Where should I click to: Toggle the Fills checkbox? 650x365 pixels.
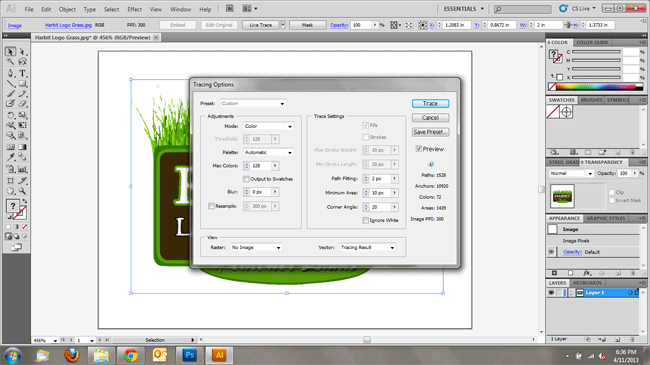click(365, 125)
